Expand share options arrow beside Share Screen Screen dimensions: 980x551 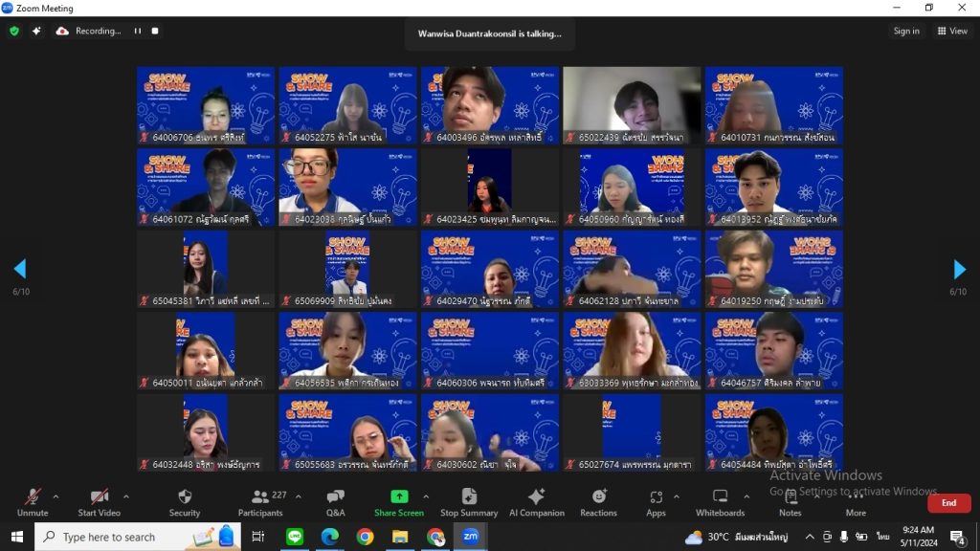click(x=426, y=497)
